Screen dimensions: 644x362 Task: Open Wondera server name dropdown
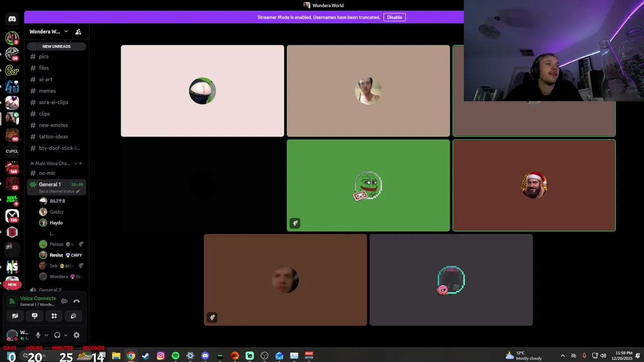pyautogui.click(x=48, y=32)
